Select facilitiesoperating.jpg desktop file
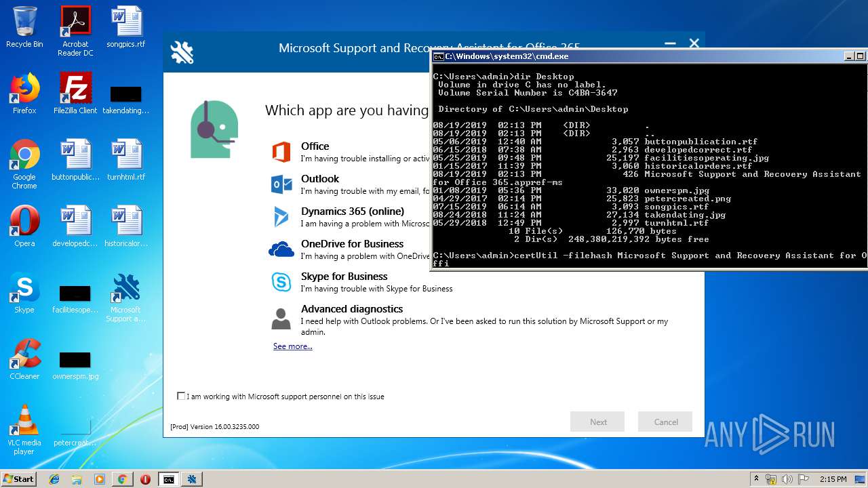This screenshot has width=868, height=488. [x=75, y=298]
